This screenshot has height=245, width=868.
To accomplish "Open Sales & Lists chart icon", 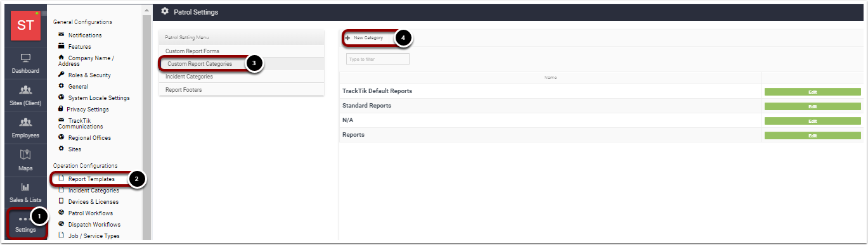I will tap(25, 187).
